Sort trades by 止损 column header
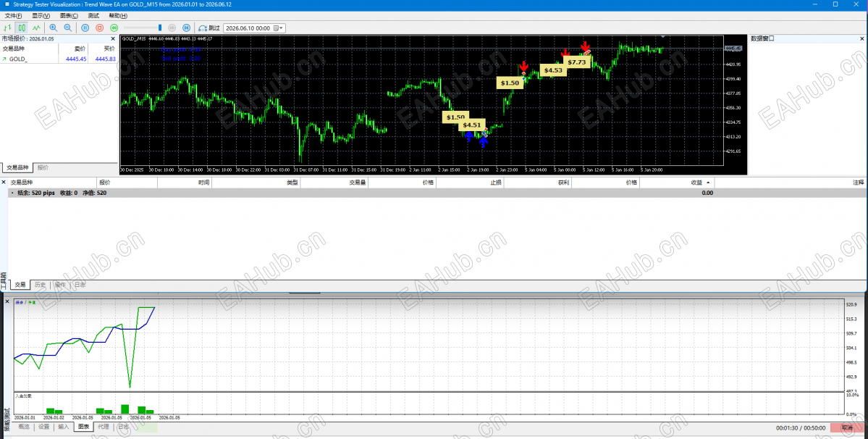 (469, 182)
